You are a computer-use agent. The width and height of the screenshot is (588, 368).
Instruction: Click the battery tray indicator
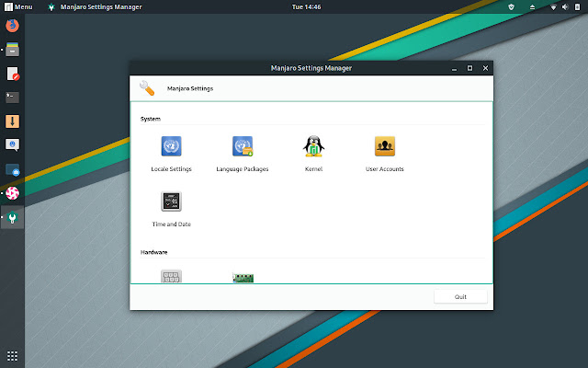coord(578,6)
